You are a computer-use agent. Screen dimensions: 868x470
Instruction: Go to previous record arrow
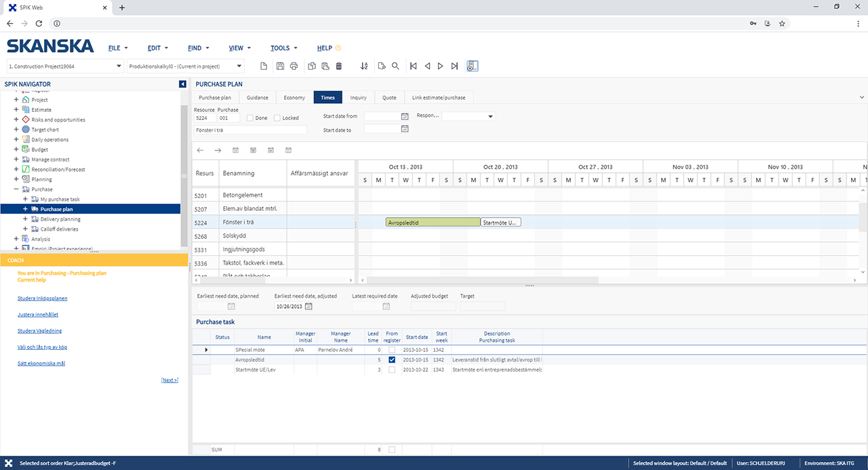tap(427, 66)
